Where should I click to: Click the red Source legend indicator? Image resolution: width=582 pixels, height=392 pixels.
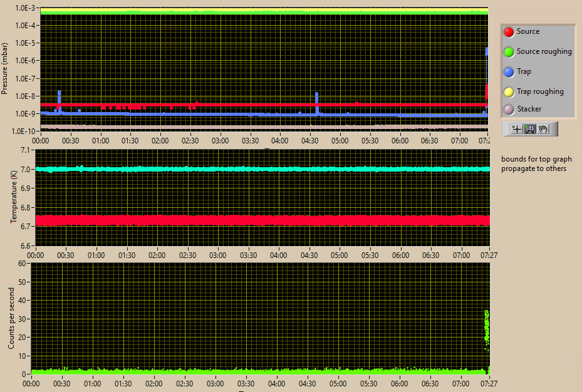(509, 32)
